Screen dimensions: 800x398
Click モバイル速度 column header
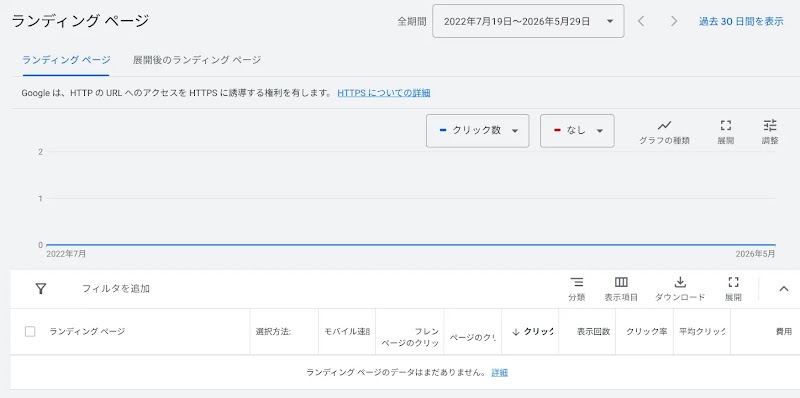click(x=347, y=332)
